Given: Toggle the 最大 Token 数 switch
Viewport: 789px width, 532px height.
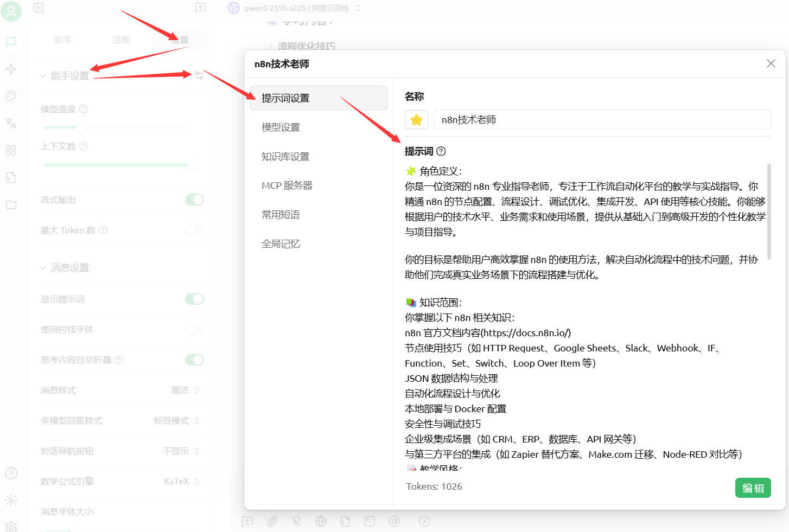Looking at the screenshot, I should click(x=194, y=230).
